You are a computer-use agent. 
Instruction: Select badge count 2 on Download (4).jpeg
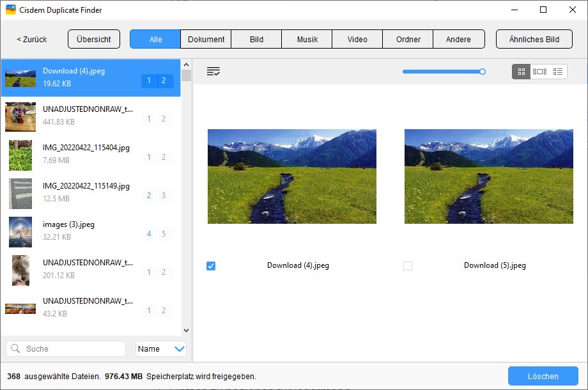point(164,82)
